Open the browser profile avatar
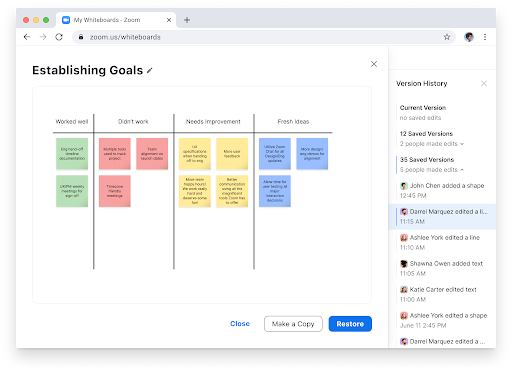Screen dimensions: 512x372 click(469, 37)
